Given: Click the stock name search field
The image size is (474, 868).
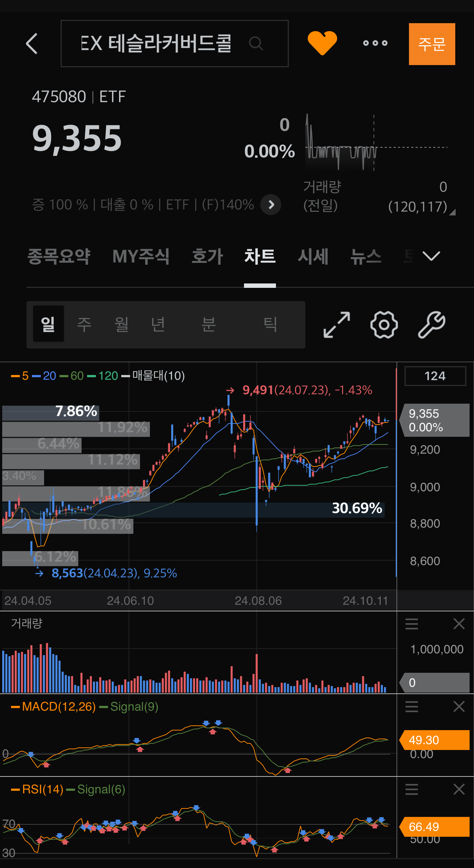Looking at the screenshot, I should pyautogui.click(x=175, y=43).
